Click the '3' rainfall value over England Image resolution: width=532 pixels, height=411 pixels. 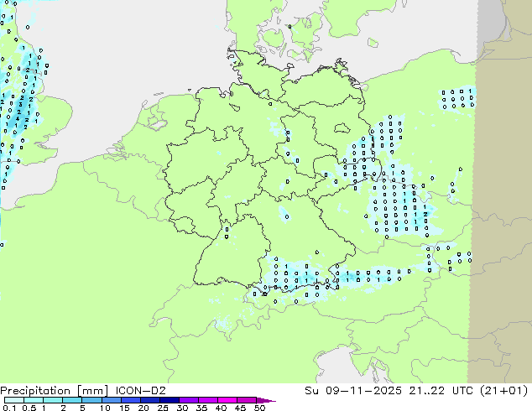point(21,105)
